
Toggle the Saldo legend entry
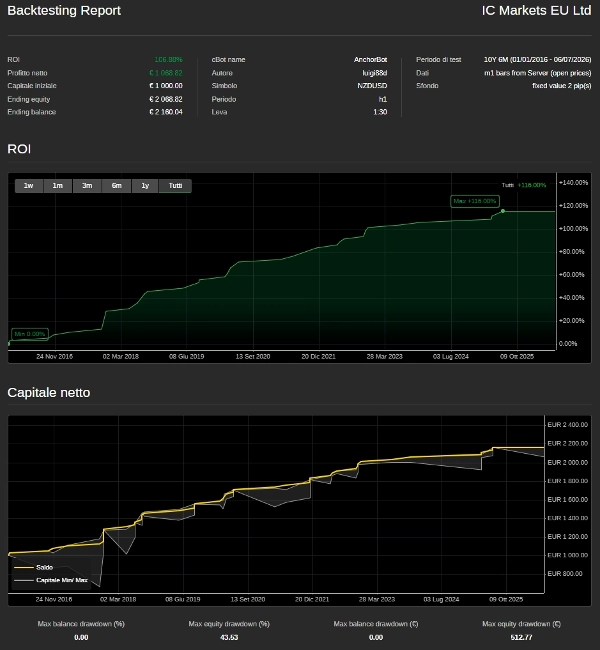pos(34,567)
